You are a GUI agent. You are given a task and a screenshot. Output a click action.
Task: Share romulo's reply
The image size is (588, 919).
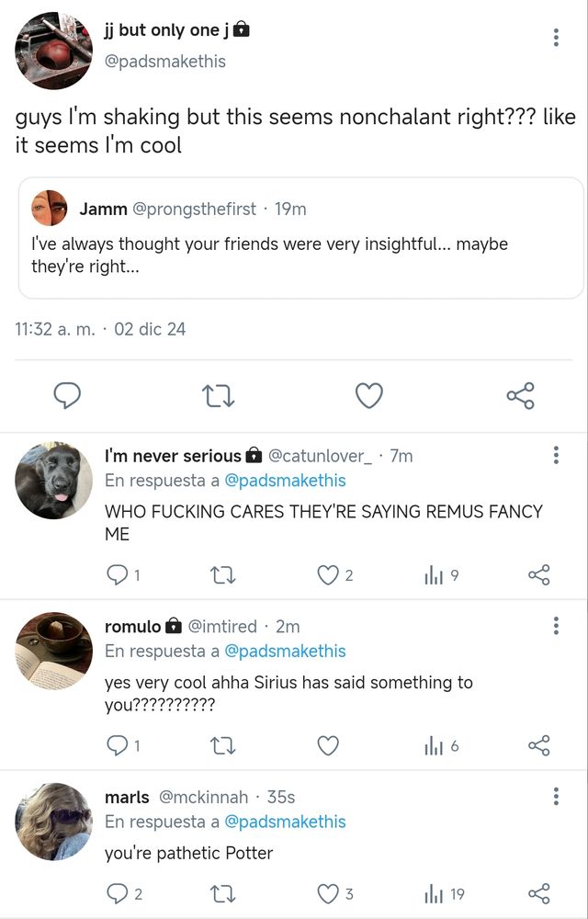coord(539,745)
